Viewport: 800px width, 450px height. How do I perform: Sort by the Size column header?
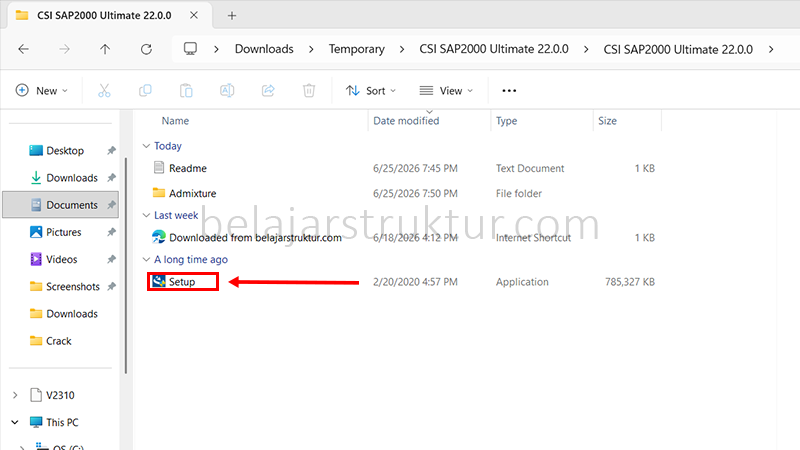(607, 121)
